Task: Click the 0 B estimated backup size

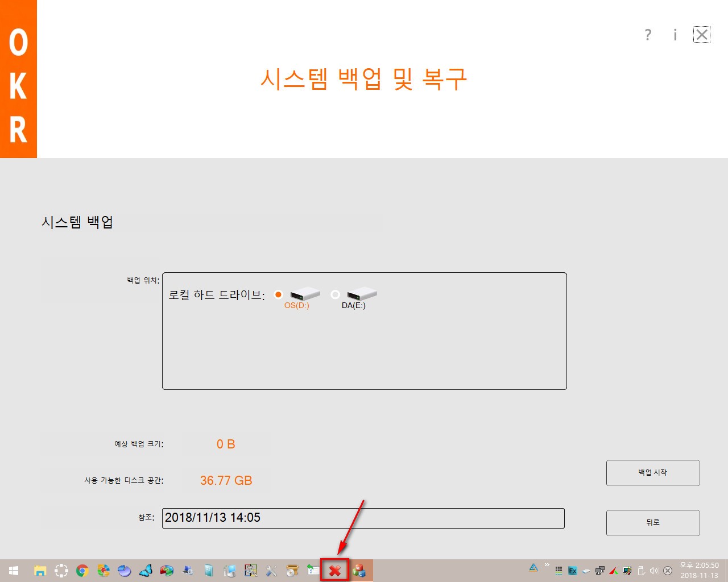Action: point(226,444)
